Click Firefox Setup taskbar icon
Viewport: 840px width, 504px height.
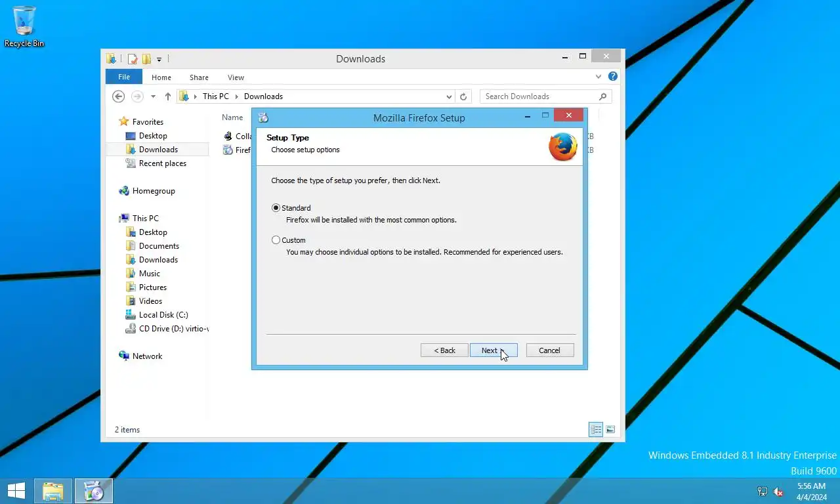[x=94, y=491]
